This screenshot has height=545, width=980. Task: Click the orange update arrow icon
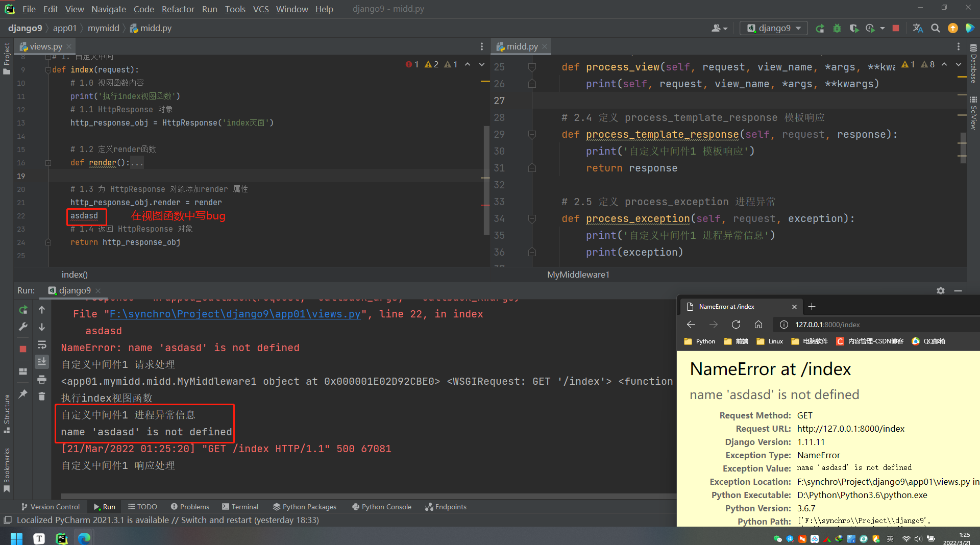(952, 29)
